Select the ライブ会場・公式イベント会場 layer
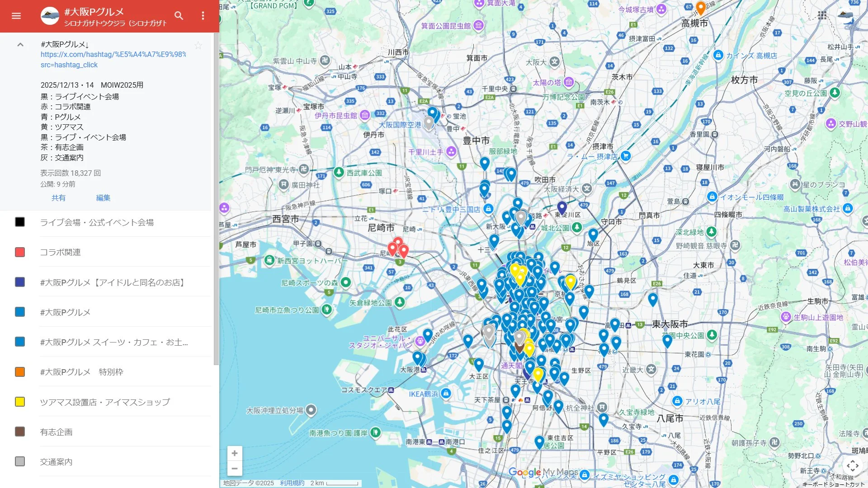 click(x=97, y=222)
